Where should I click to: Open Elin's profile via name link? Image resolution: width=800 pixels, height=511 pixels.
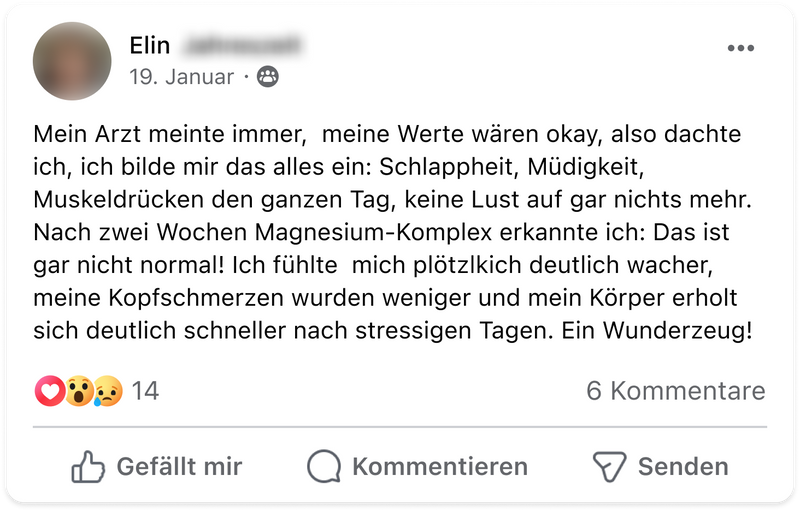pyautogui.click(x=150, y=45)
